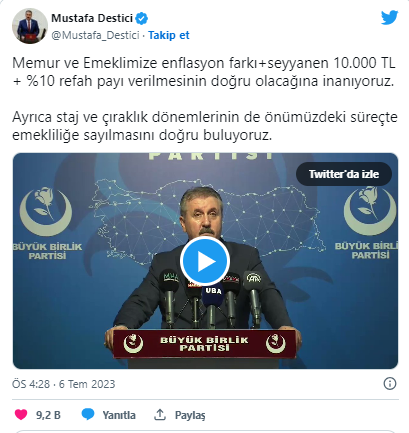This screenshot has height=433, width=409.
Task: Click the tweet body text
Action: point(205,99)
